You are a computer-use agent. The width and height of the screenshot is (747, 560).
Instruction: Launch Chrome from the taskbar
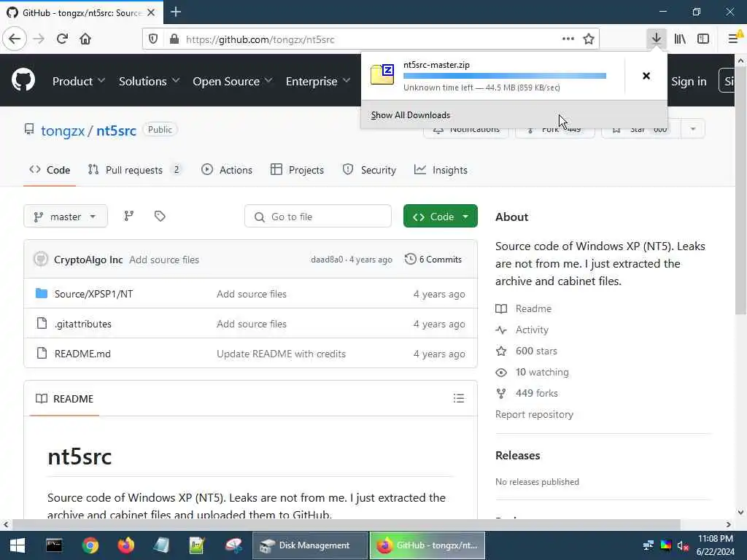[x=90, y=545]
